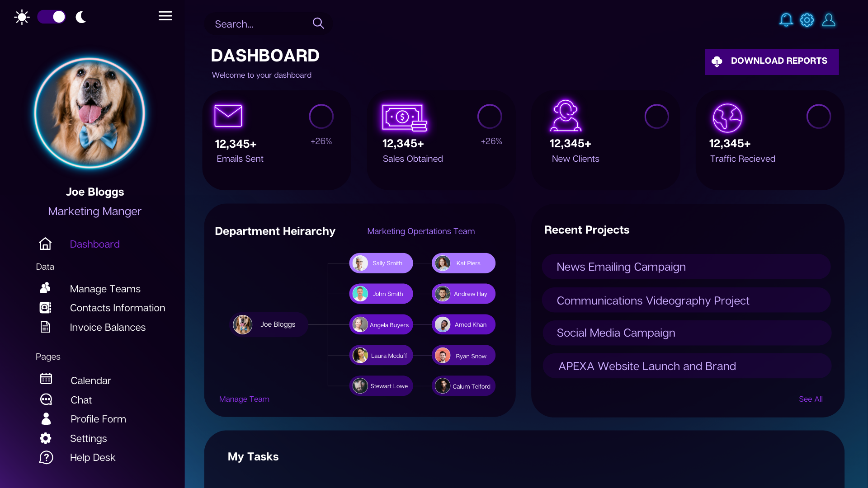Click Marketing Opertations Team link

point(421,231)
